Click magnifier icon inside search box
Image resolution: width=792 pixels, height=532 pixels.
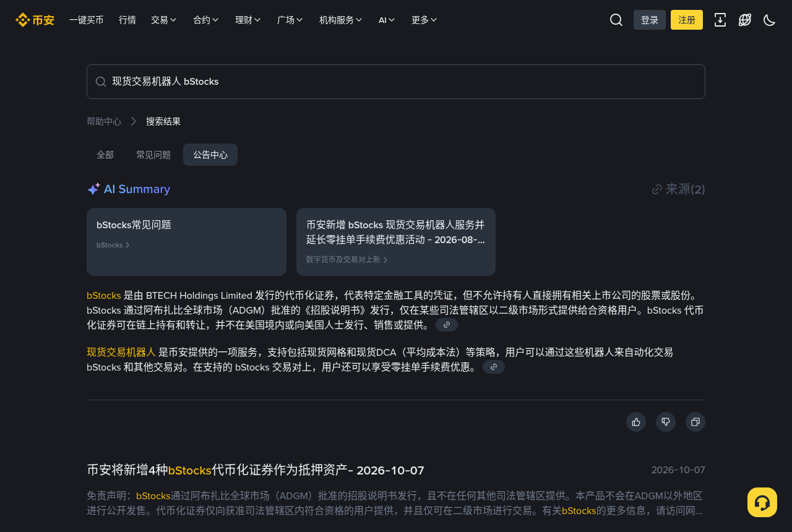(101, 82)
